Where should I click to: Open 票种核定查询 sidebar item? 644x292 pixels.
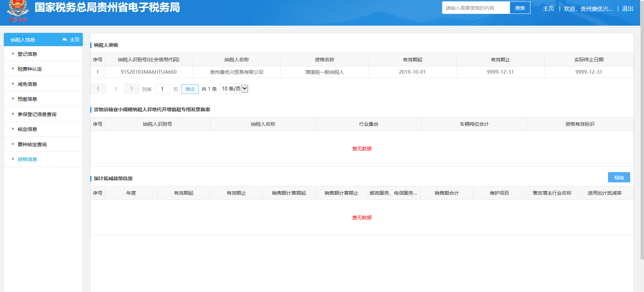[32, 144]
